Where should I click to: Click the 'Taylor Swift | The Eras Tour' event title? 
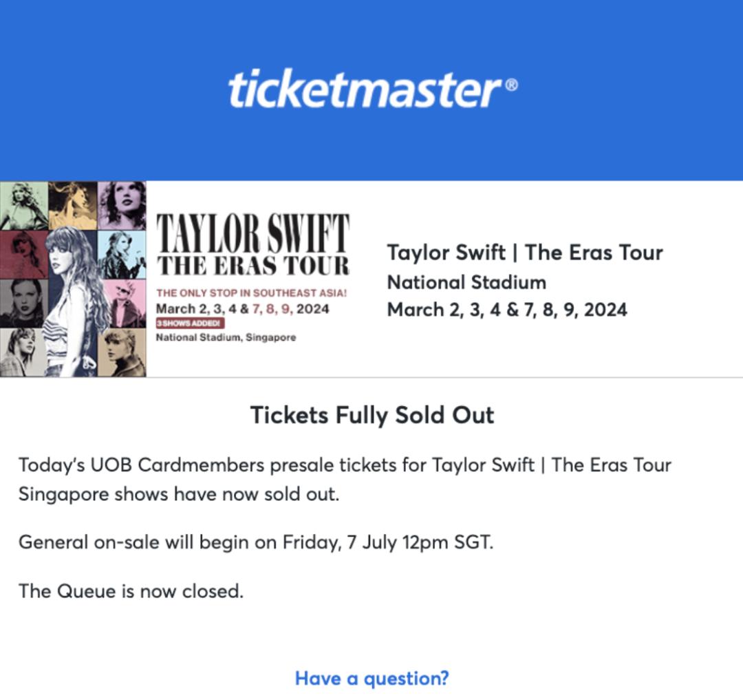[524, 253]
